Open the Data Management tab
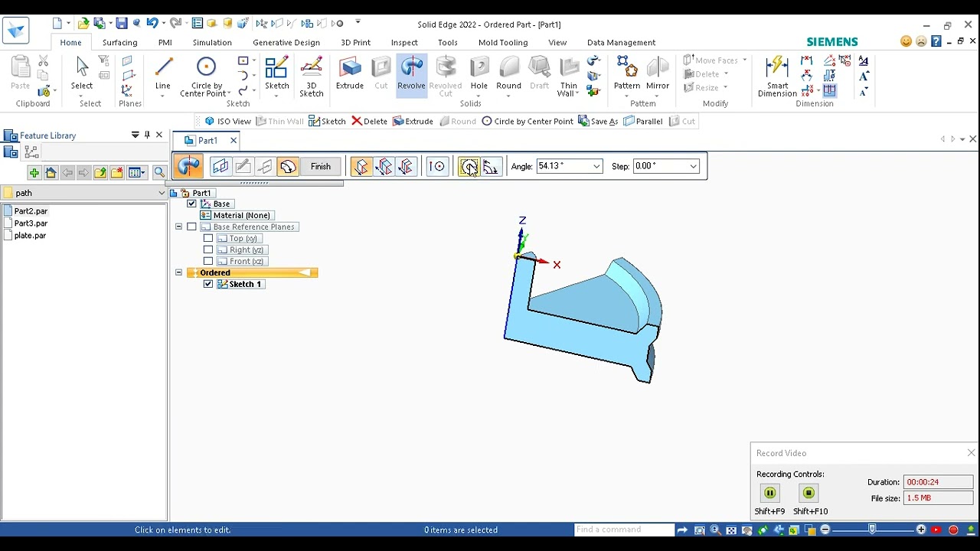The image size is (980, 551). tap(621, 43)
